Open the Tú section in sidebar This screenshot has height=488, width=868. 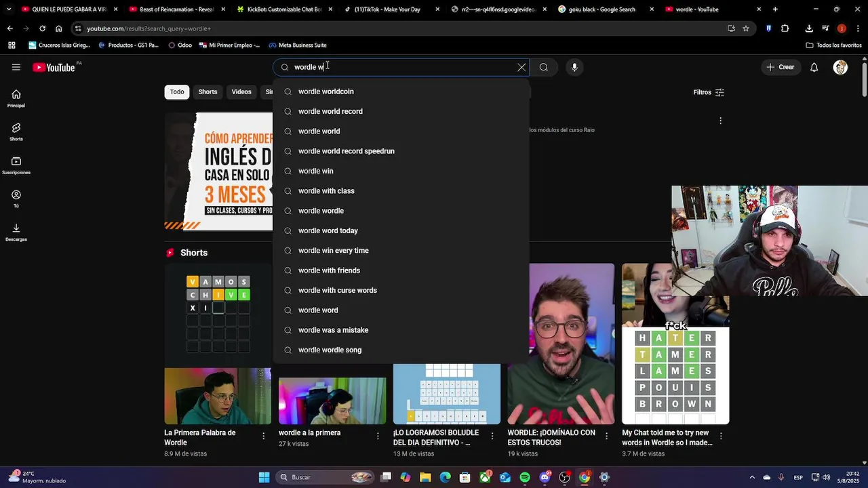tap(16, 199)
